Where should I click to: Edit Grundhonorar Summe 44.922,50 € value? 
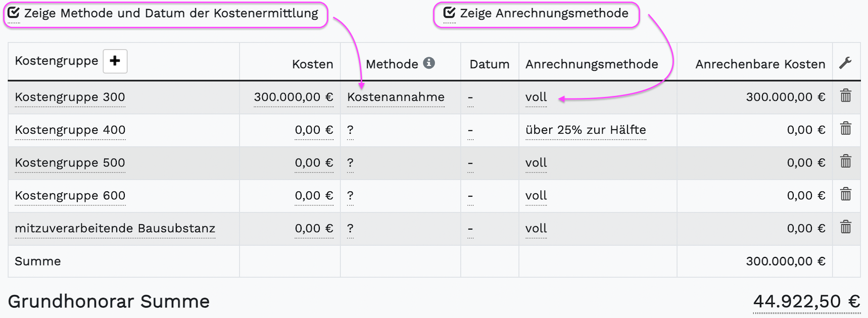pos(806,301)
